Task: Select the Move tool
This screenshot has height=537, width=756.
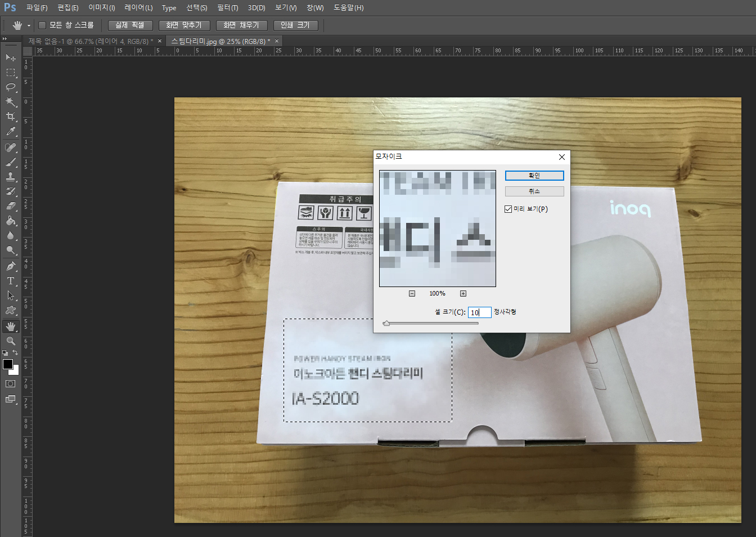Action: pyautogui.click(x=11, y=57)
